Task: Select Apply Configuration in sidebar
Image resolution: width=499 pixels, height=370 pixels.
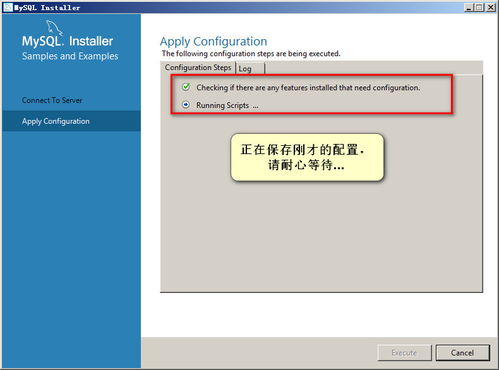Action: pyautogui.click(x=71, y=121)
